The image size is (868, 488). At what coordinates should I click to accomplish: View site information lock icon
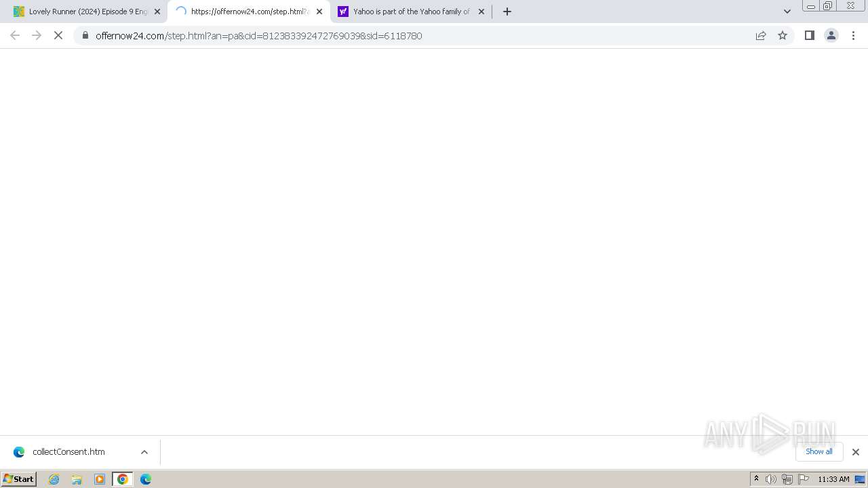point(85,35)
